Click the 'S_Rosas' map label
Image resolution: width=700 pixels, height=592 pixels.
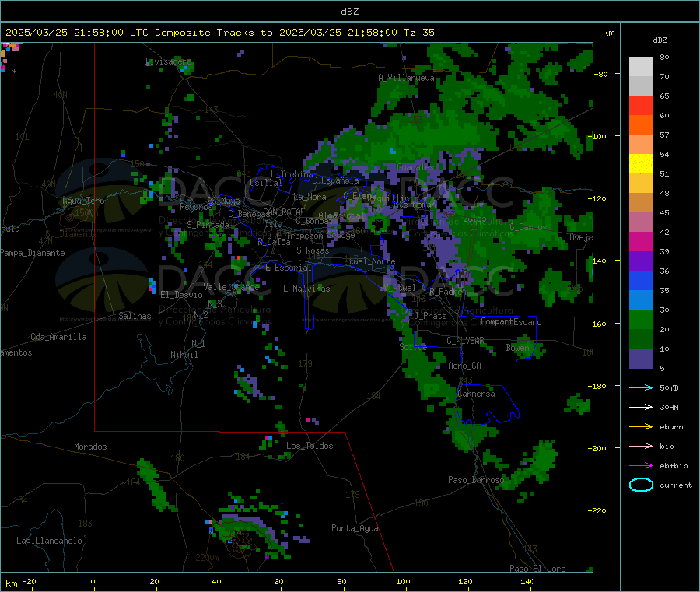click(x=313, y=251)
